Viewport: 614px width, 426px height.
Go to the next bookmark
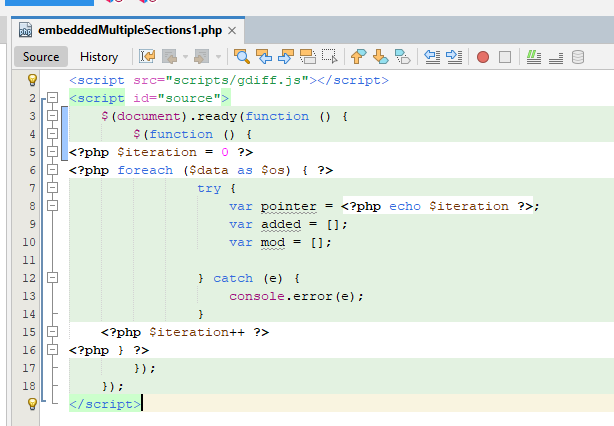[x=381, y=57]
